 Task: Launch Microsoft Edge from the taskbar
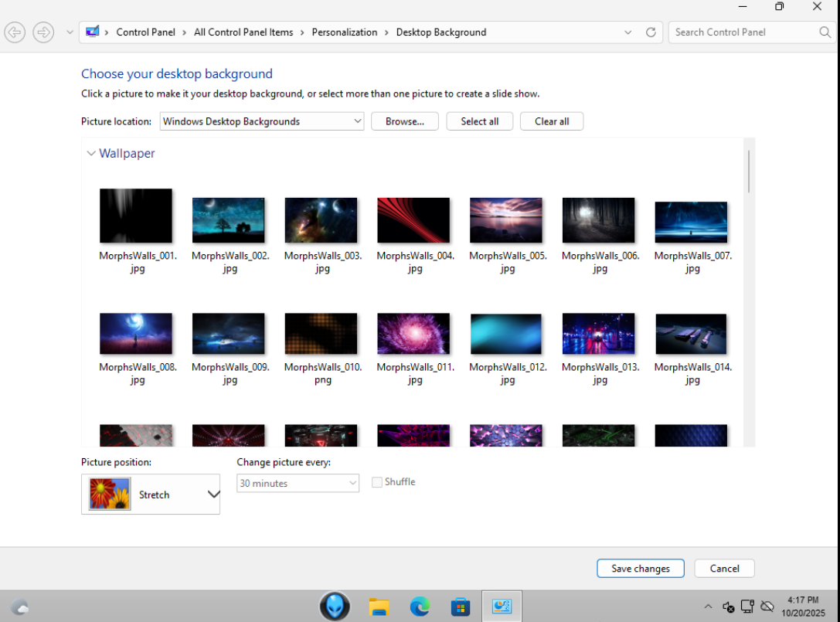point(420,607)
